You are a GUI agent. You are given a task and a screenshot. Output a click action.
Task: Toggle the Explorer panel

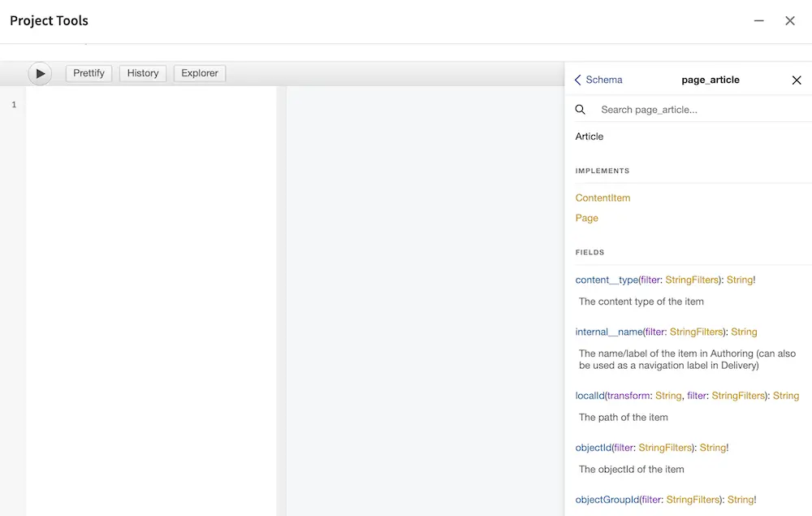(x=199, y=73)
